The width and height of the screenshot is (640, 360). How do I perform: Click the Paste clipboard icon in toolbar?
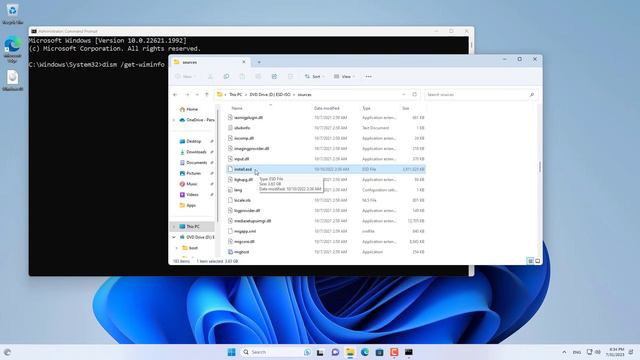(x=242, y=76)
